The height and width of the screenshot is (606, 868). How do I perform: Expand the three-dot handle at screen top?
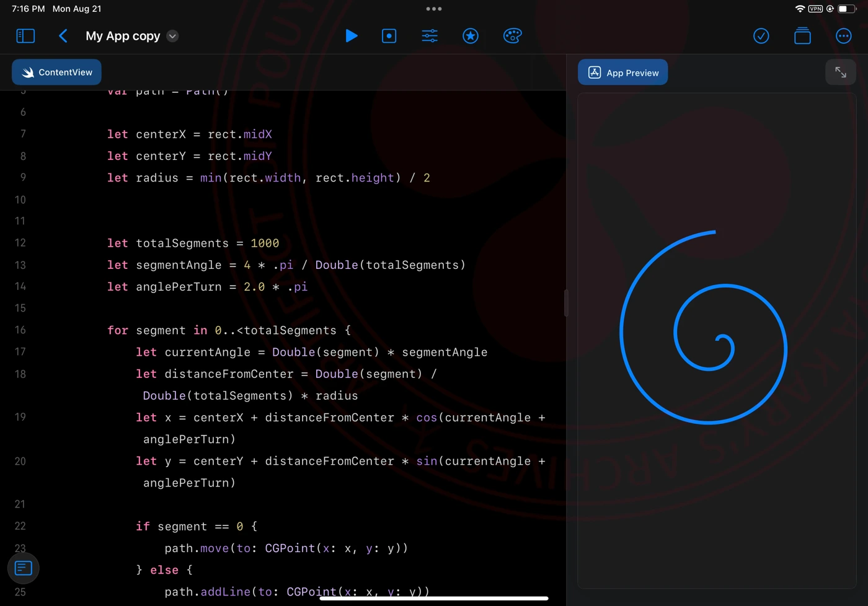coord(434,9)
